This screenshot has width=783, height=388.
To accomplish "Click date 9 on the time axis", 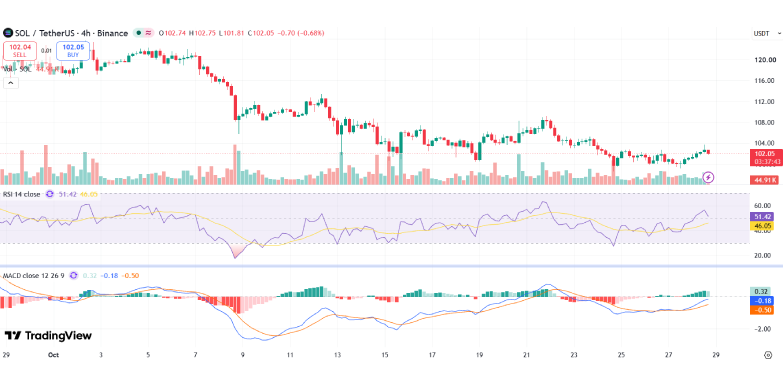I will [x=243, y=355].
